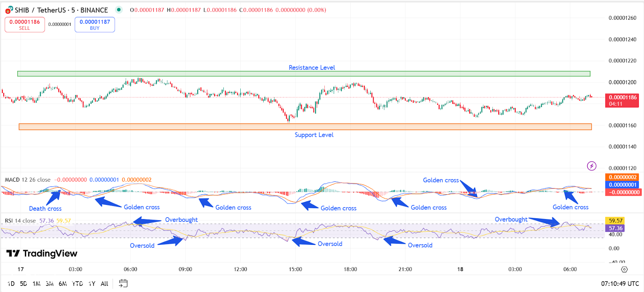Select the 3M time range
644x292 pixels.
[50, 284]
